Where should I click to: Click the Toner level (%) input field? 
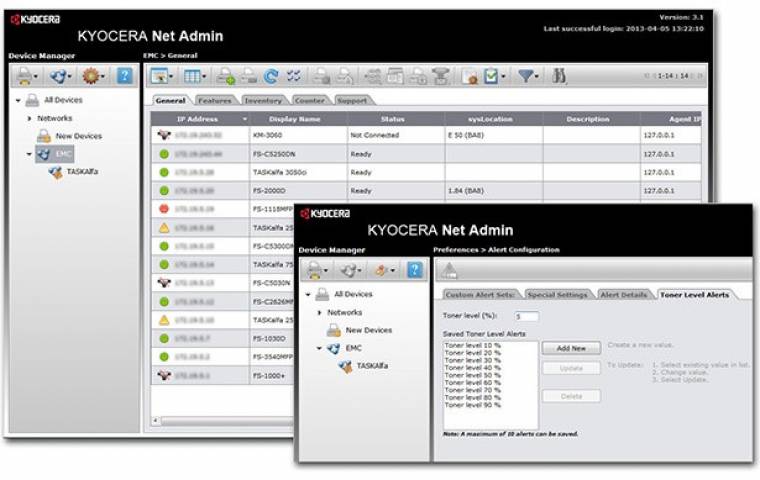[526, 316]
